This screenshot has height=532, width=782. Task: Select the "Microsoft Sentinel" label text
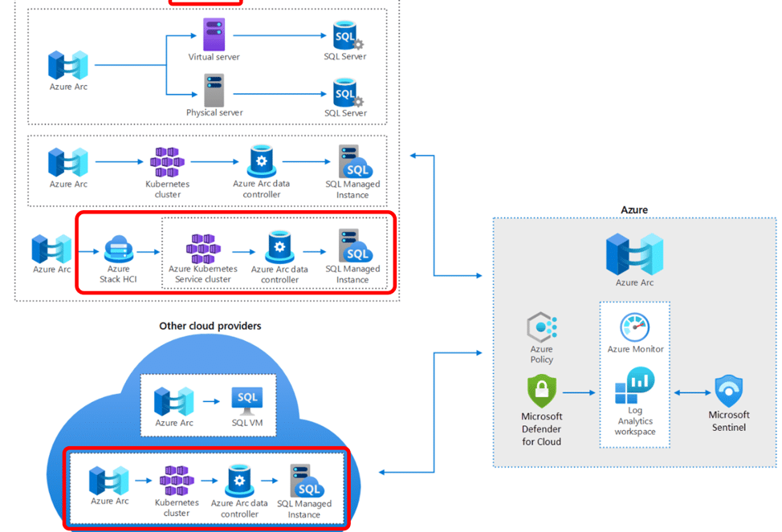pyautogui.click(x=729, y=421)
